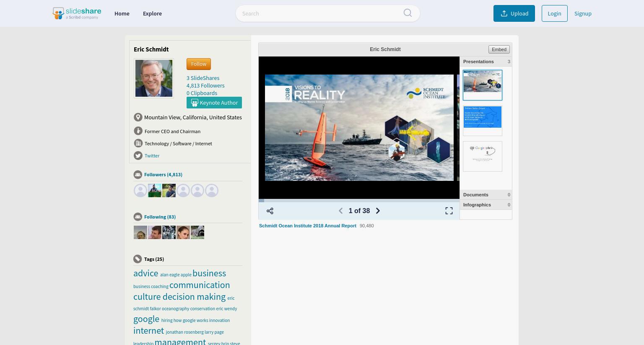Click the Upload button
Viewport: 644px width, 345px height.
pos(514,13)
